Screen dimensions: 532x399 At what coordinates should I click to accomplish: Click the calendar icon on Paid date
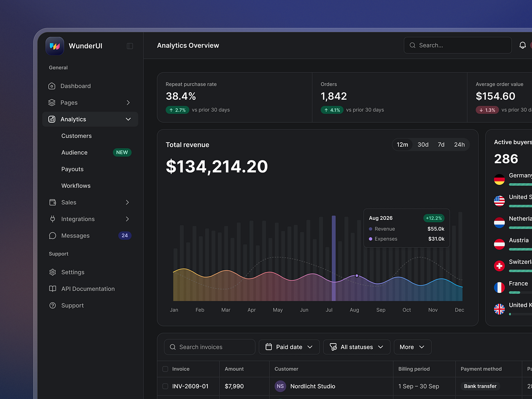click(269, 347)
